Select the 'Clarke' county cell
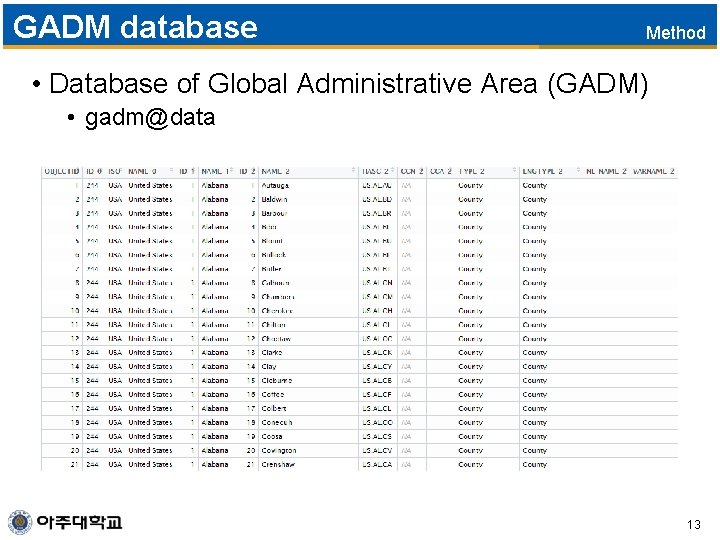The height and width of the screenshot is (540, 720). (272, 353)
